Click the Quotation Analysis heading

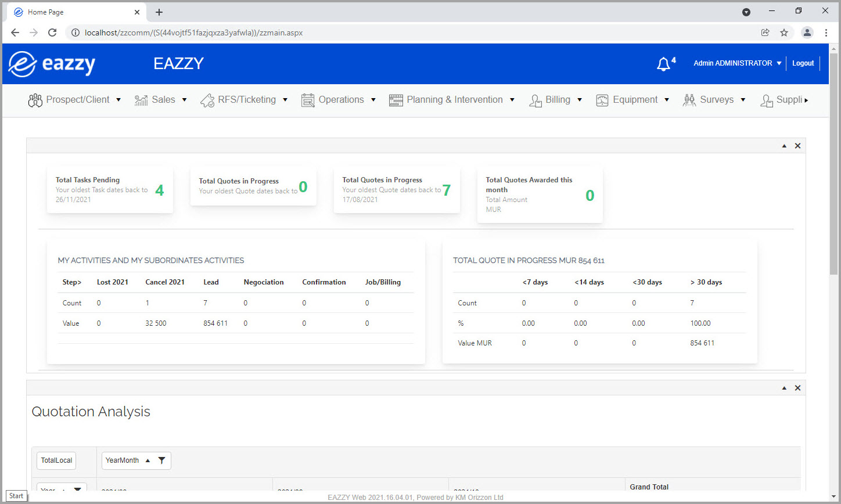tap(91, 412)
